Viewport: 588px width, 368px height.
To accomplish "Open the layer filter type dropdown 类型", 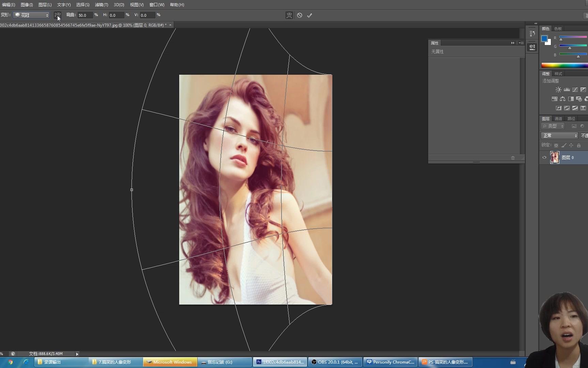I will tap(553, 126).
